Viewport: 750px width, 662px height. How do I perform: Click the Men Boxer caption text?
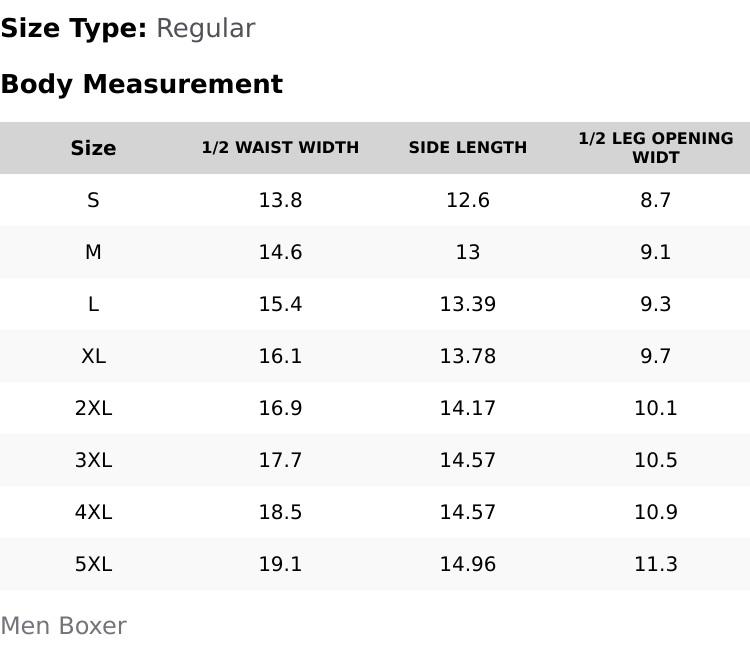tap(63, 626)
